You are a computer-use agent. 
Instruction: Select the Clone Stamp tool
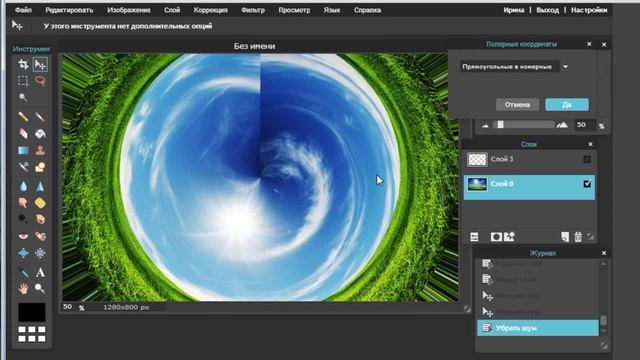40,150
